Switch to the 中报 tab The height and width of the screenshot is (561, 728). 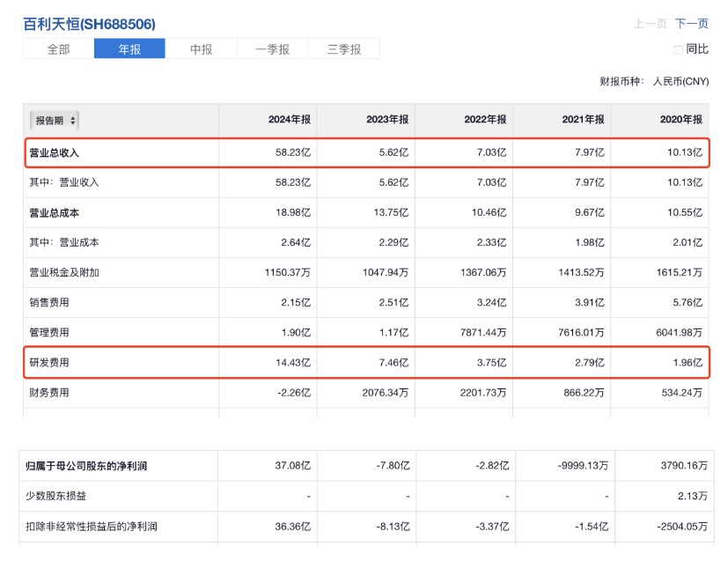tap(201, 49)
